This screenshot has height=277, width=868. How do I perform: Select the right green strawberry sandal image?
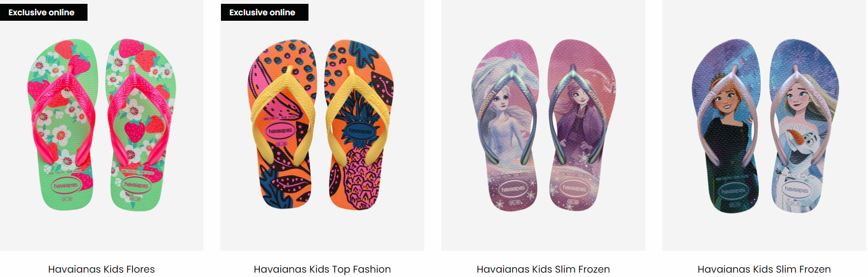(x=141, y=125)
